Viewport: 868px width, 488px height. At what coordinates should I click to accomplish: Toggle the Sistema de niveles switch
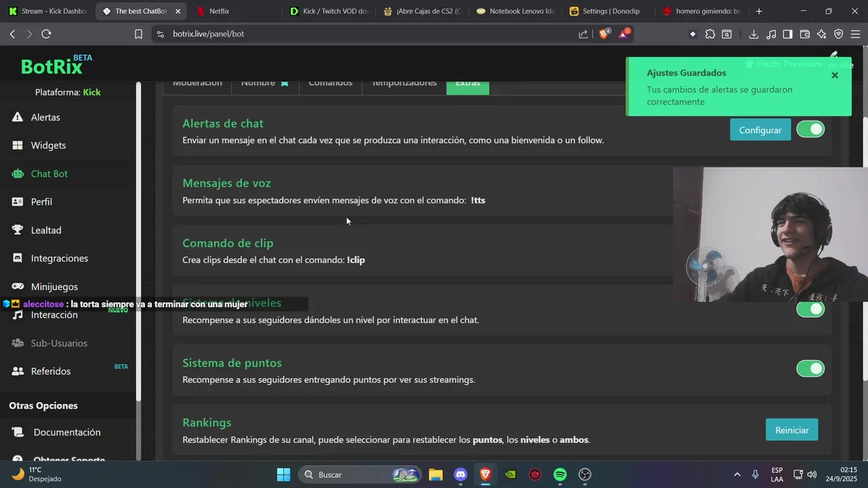click(810, 309)
